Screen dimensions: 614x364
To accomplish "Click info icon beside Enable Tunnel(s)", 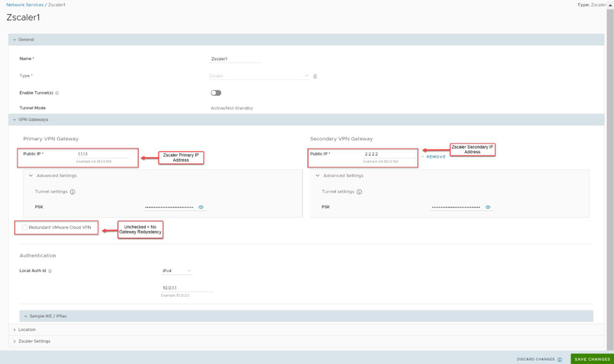I will coord(57,93).
